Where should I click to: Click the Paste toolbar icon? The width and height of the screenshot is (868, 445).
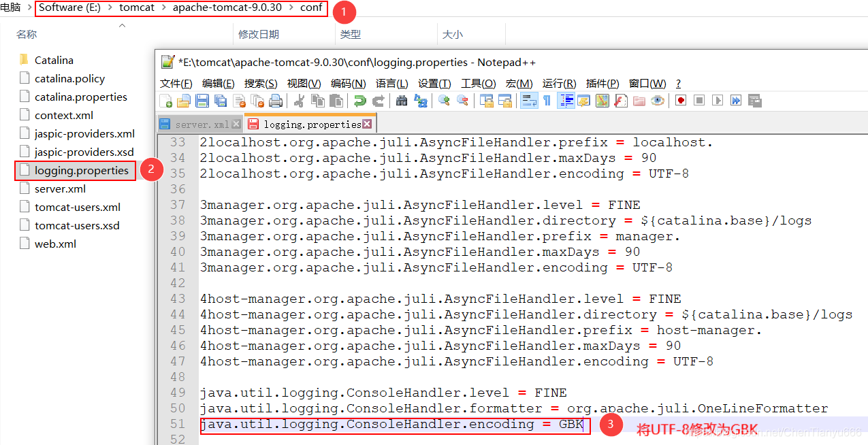click(336, 101)
